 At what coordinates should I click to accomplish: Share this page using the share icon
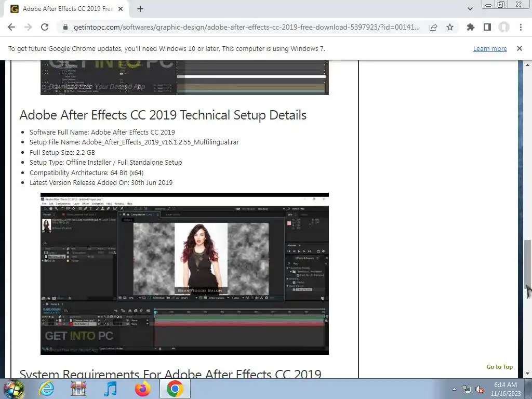433,27
